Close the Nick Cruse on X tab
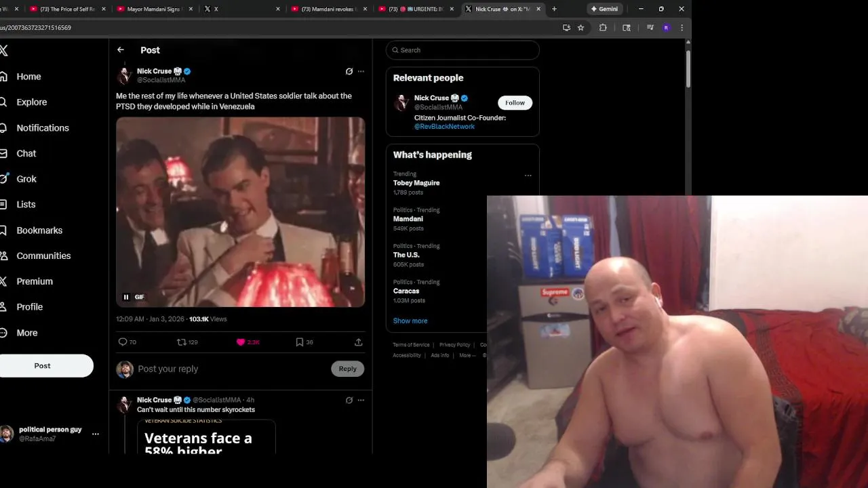The width and height of the screenshot is (868, 488). pyautogui.click(x=538, y=9)
